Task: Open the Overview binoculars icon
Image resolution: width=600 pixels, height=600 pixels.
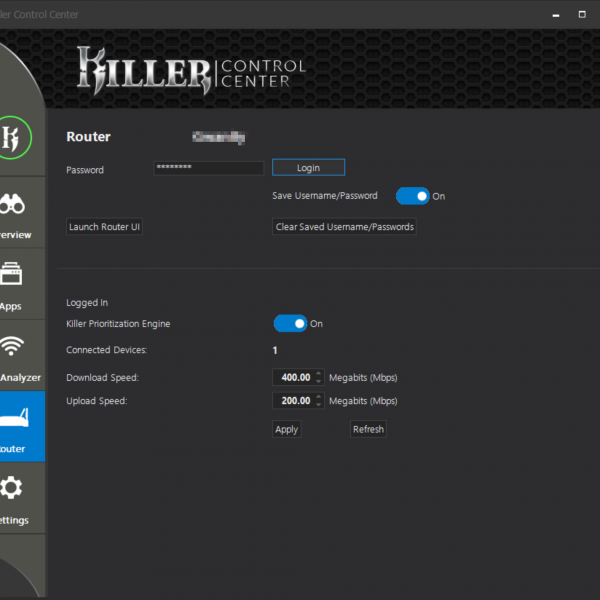Action: [x=13, y=204]
